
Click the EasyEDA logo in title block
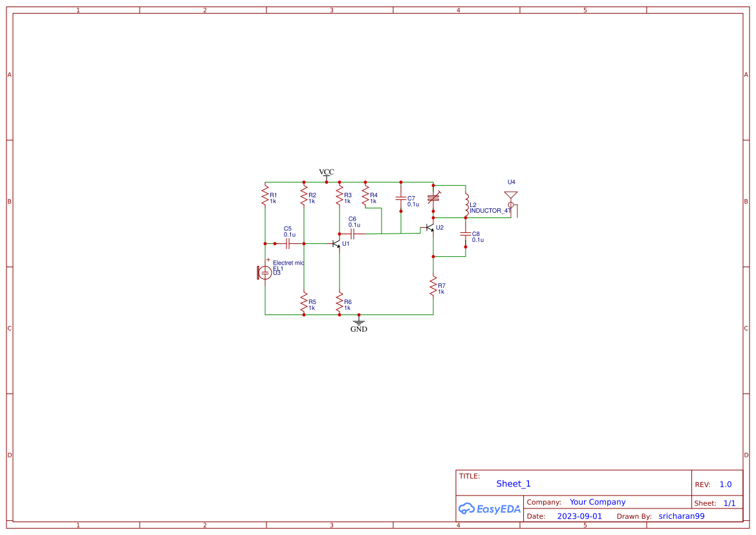tap(490, 509)
